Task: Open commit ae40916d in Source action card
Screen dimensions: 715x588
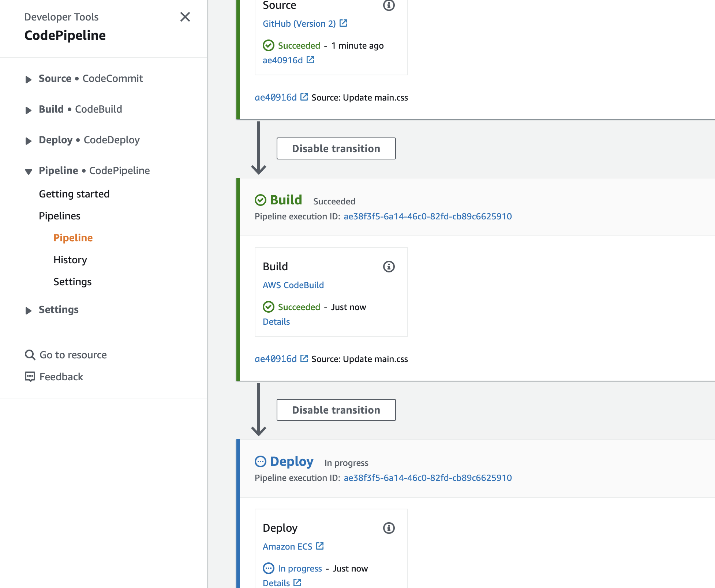Action: (x=283, y=60)
